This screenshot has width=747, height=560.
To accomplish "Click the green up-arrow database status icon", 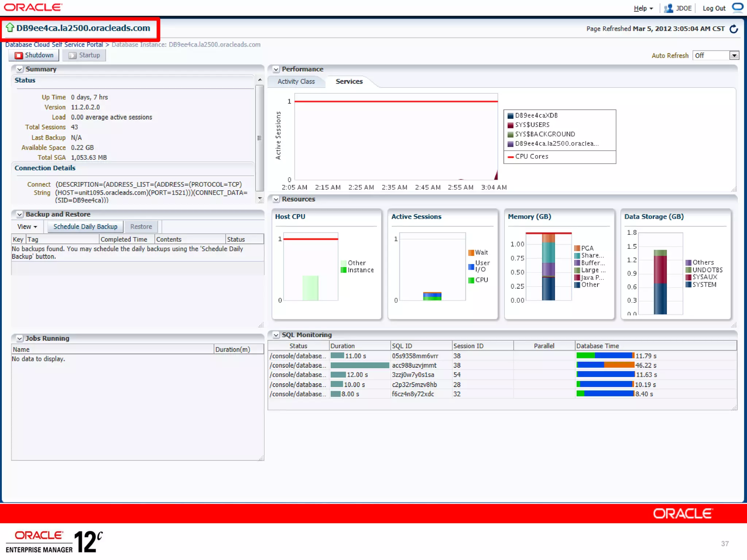I will 10,28.
